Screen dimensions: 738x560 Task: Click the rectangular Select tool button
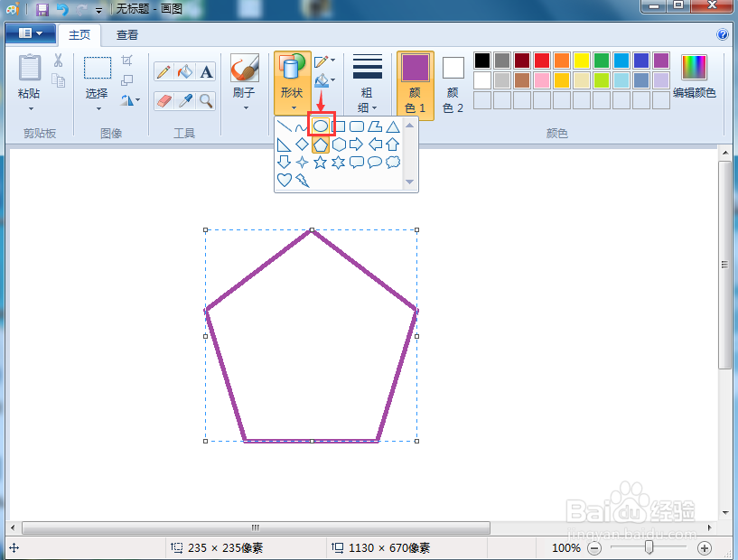tap(98, 69)
